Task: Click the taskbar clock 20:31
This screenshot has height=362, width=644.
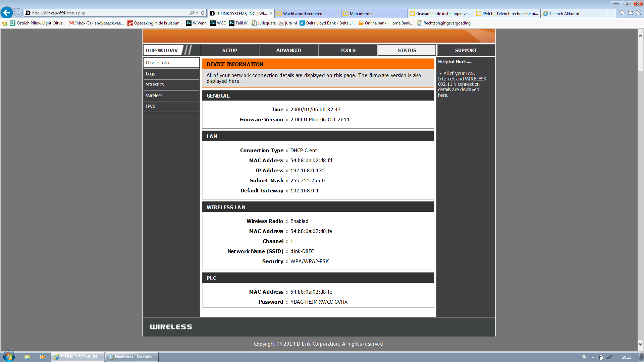Action: click(626, 357)
